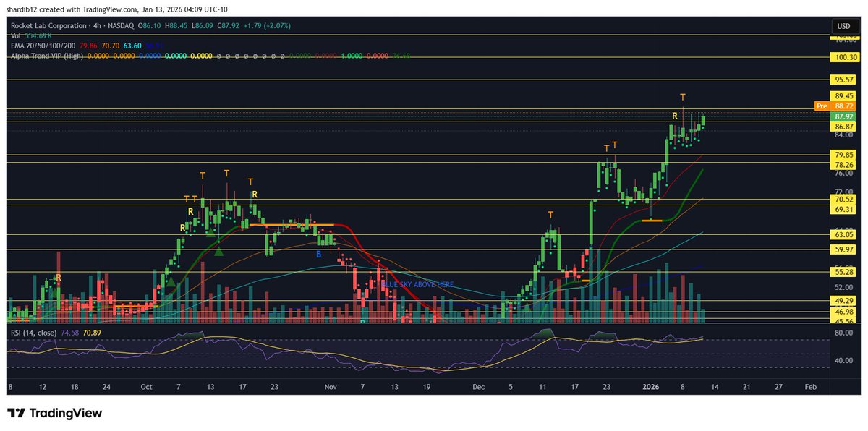Click the 59.97 price level label
The height and width of the screenshot is (431, 868).
(844, 249)
